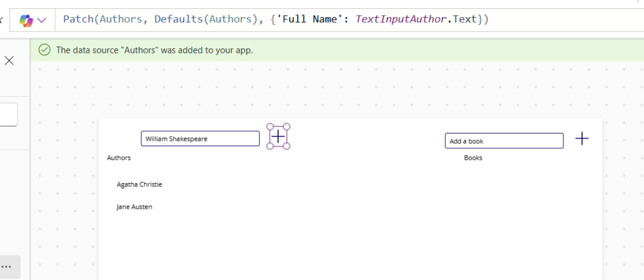644x280 pixels.
Task: Expand the Copilot dropdown chevron
Action: pyautogui.click(x=42, y=20)
